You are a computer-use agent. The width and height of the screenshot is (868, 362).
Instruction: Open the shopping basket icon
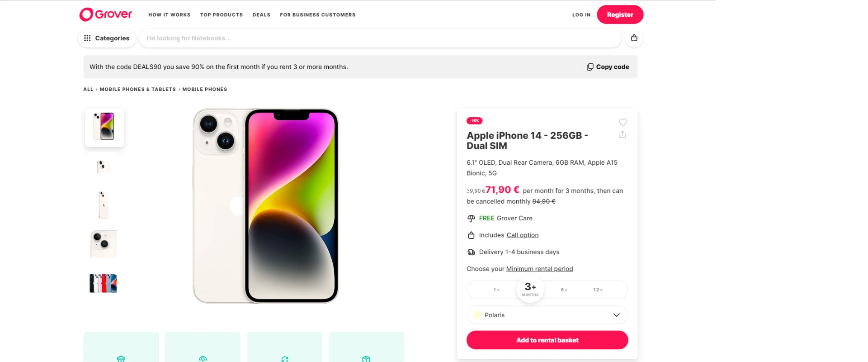634,38
